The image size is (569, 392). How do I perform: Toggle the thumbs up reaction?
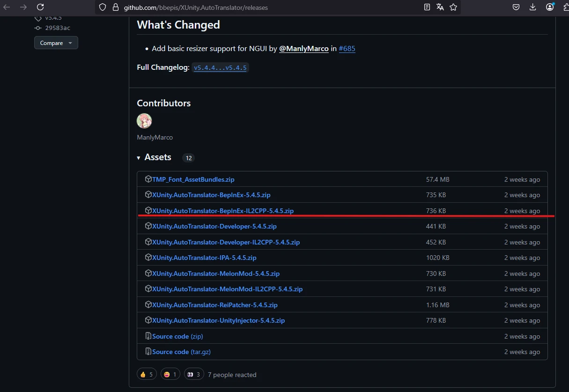147,374
